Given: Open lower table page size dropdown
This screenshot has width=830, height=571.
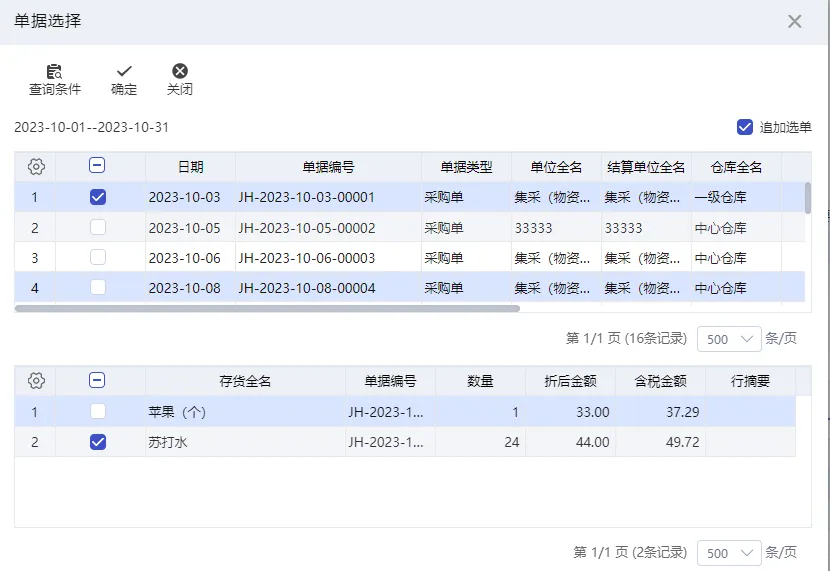Looking at the screenshot, I should click(729, 553).
